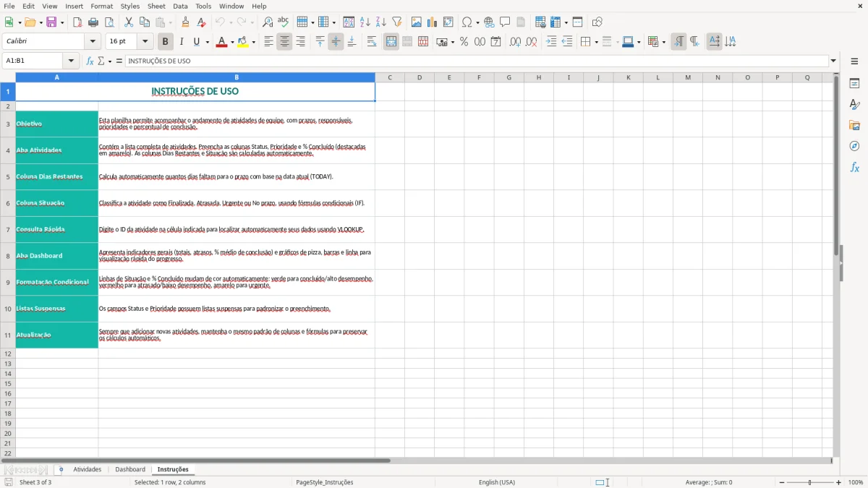The image size is (868, 488).
Task: Click the Save document icon
Action: [x=51, y=22]
